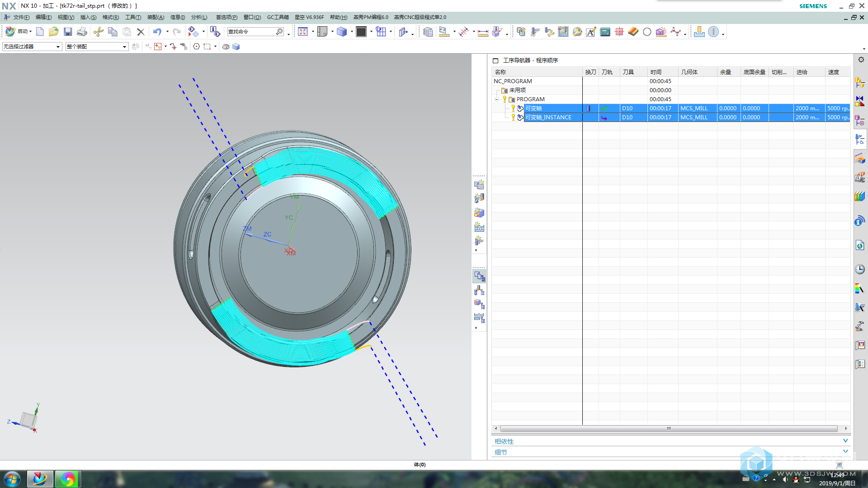Image resolution: width=868 pixels, height=488 pixels.
Task: Click the Copy icon
Action: pos(113,32)
